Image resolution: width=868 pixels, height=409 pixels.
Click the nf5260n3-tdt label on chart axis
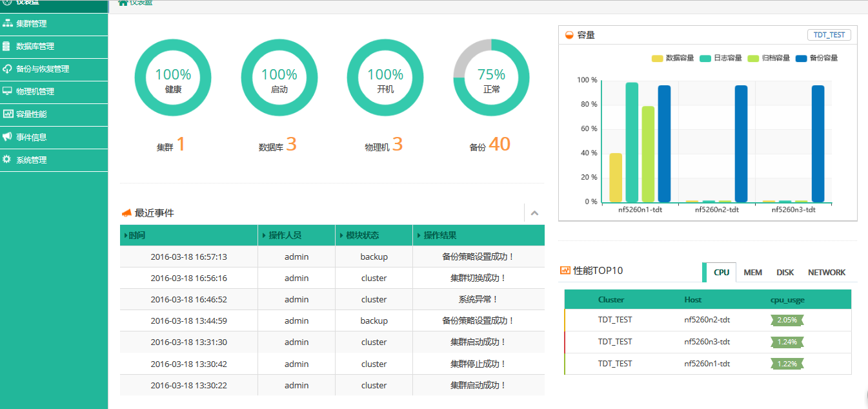click(794, 209)
